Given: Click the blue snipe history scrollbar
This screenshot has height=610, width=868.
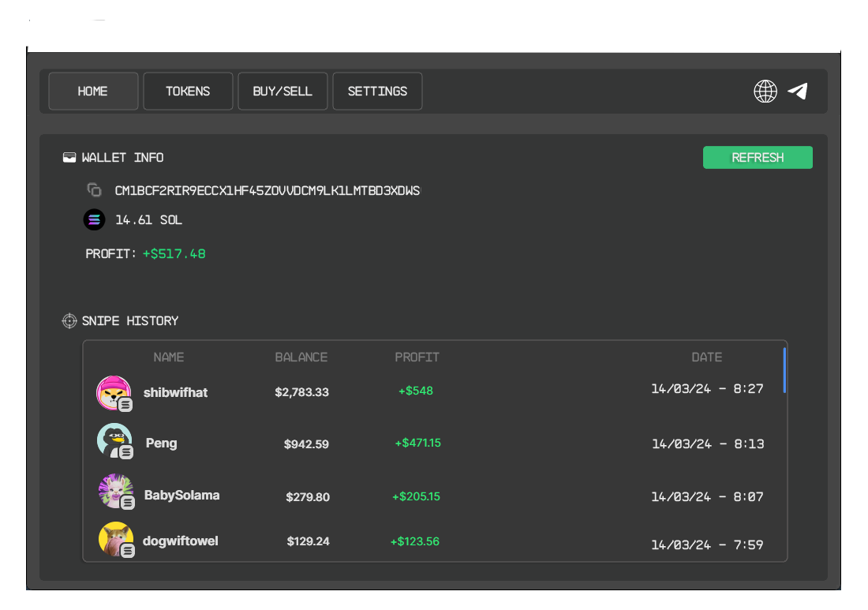Looking at the screenshot, I should pyautogui.click(x=784, y=370).
